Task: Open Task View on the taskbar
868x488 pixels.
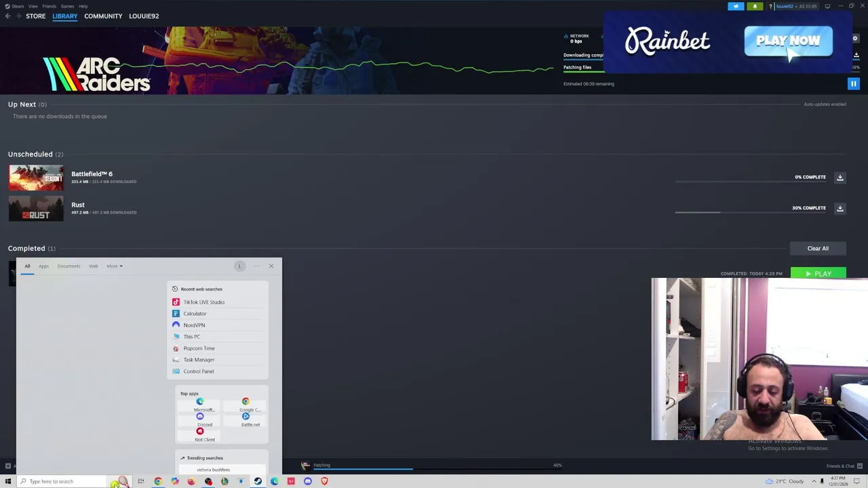Action: 141,481
